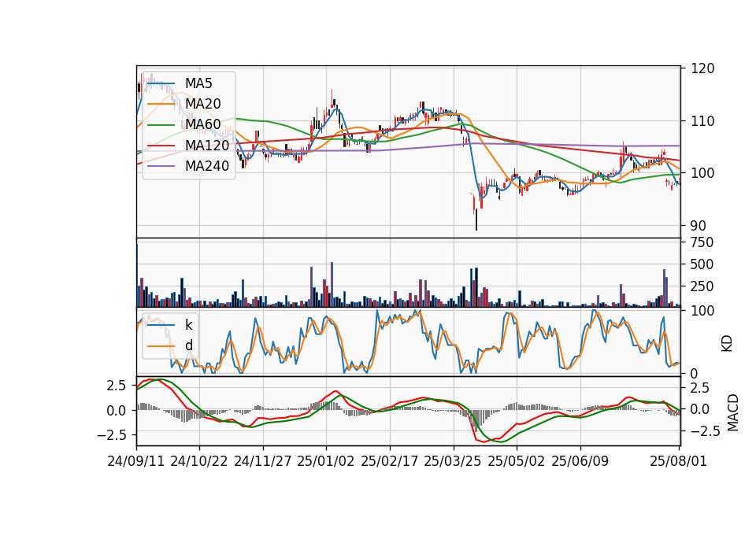Click the 25/03/25 date axis label
The width and height of the screenshot is (756, 543).
453,461
